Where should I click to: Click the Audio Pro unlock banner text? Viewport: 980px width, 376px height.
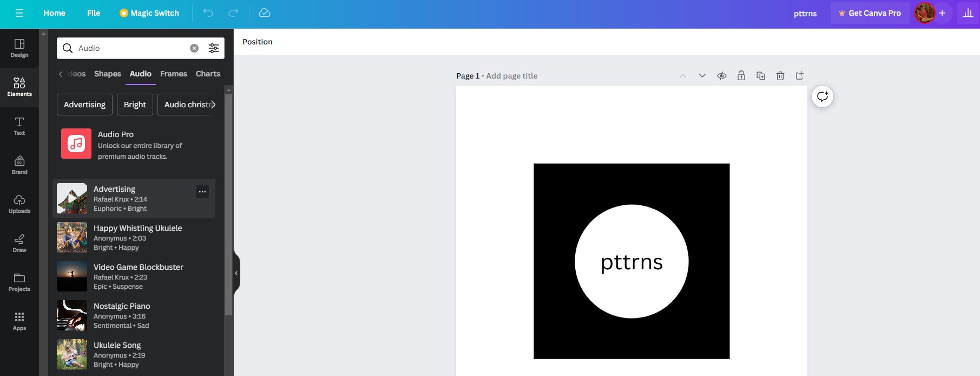pos(140,151)
